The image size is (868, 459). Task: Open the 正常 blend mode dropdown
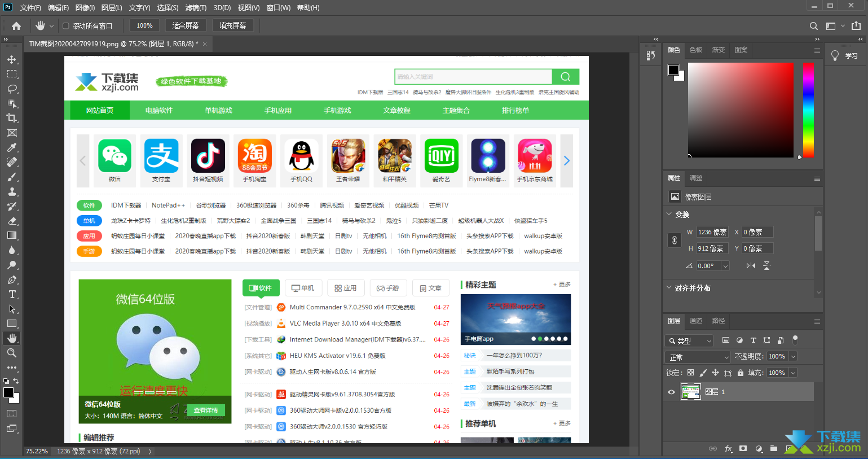[698, 357]
